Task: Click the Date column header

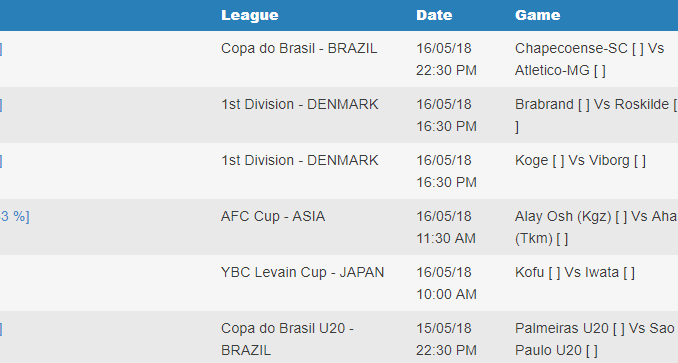Action: click(x=434, y=15)
